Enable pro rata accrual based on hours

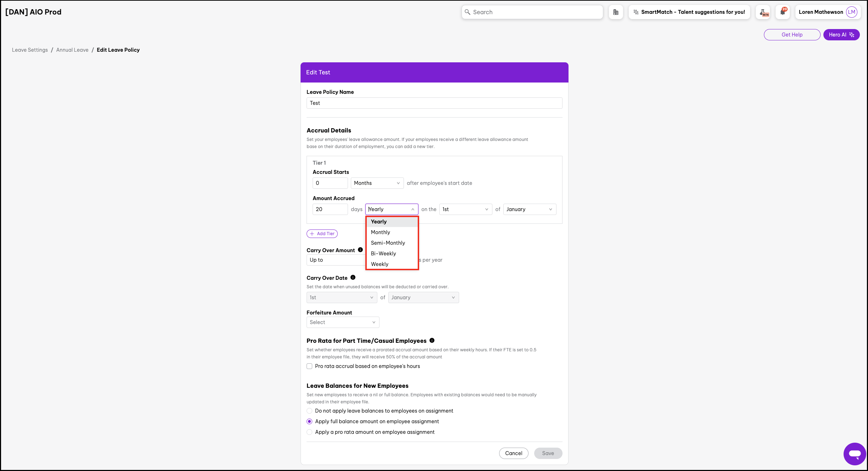tap(310, 366)
